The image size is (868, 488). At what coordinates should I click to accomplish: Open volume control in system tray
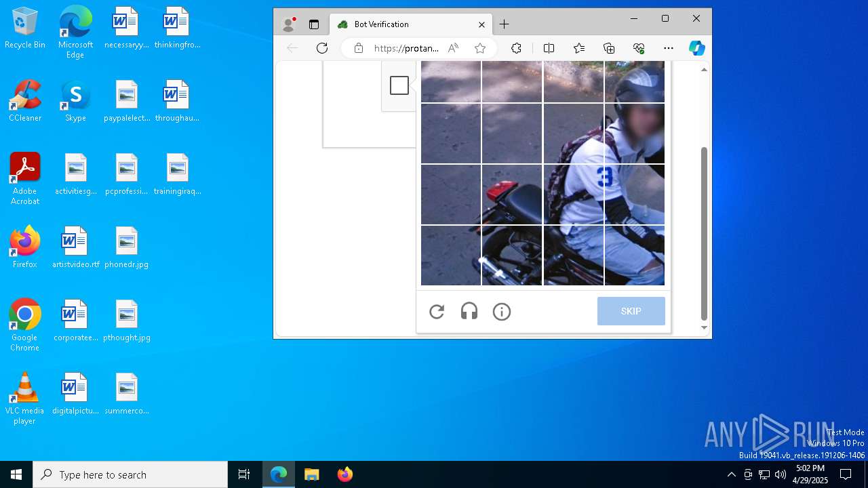(x=781, y=474)
